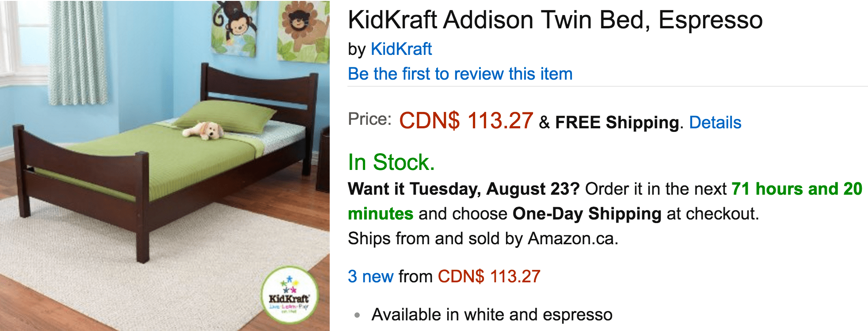Click the green '71 hours and 20' countdown
This screenshot has width=868, height=331.
796,189
